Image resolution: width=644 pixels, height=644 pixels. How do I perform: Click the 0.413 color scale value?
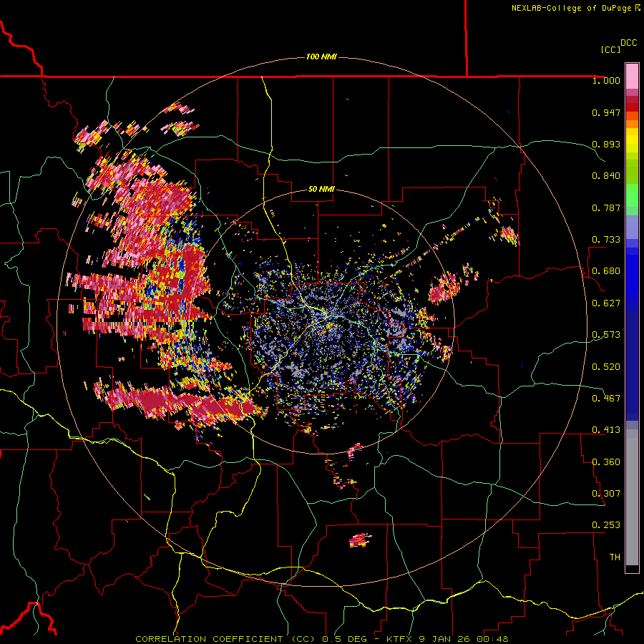coord(606,430)
